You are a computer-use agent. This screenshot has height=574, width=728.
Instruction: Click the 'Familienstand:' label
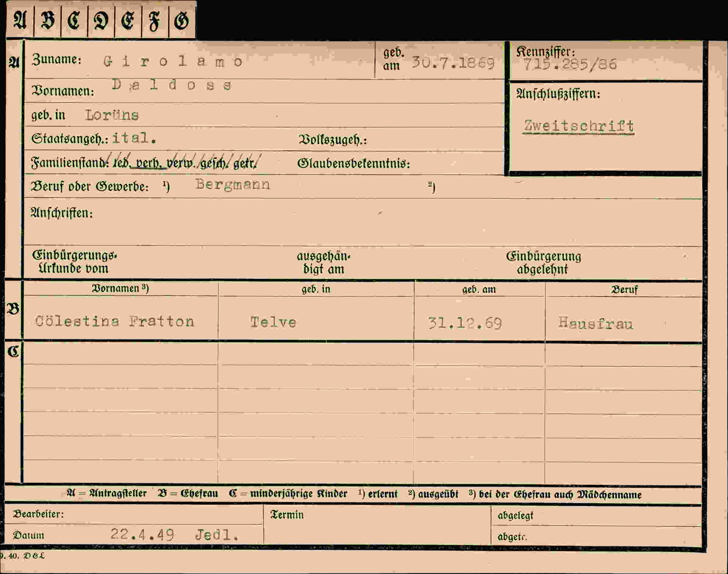tap(70, 163)
